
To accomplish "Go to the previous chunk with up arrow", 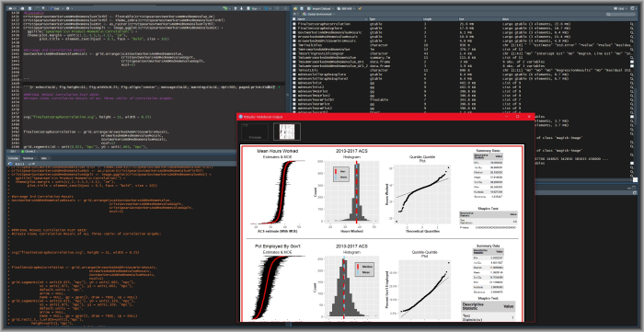I will tap(236, 8).
